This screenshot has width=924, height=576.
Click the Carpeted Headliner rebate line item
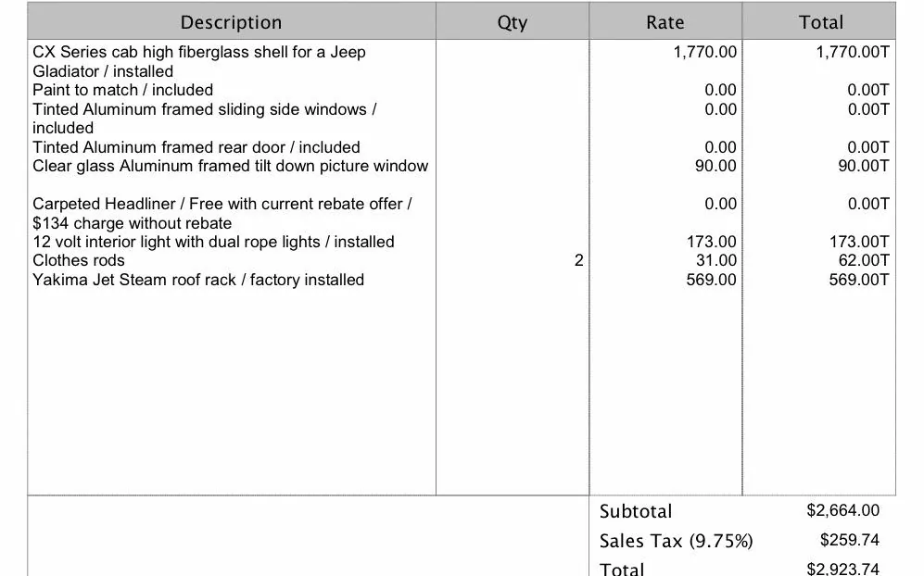pos(222,213)
